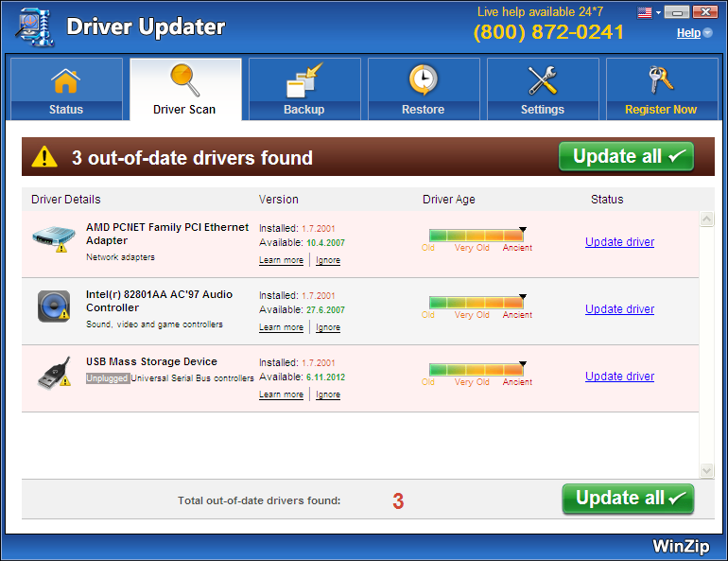This screenshot has width=728, height=561.
Task: Click the scrollbar up arrow
Action: (x=706, y=219)
